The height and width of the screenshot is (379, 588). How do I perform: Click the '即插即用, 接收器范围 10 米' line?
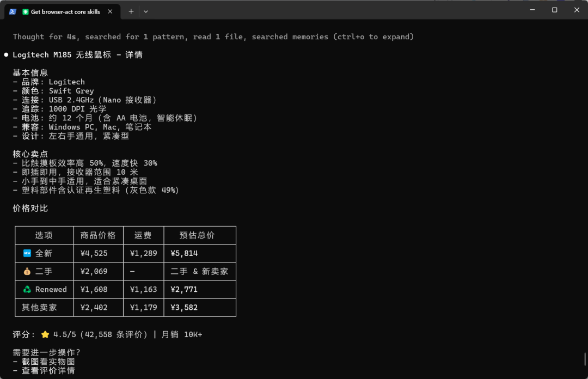point(75,172)
